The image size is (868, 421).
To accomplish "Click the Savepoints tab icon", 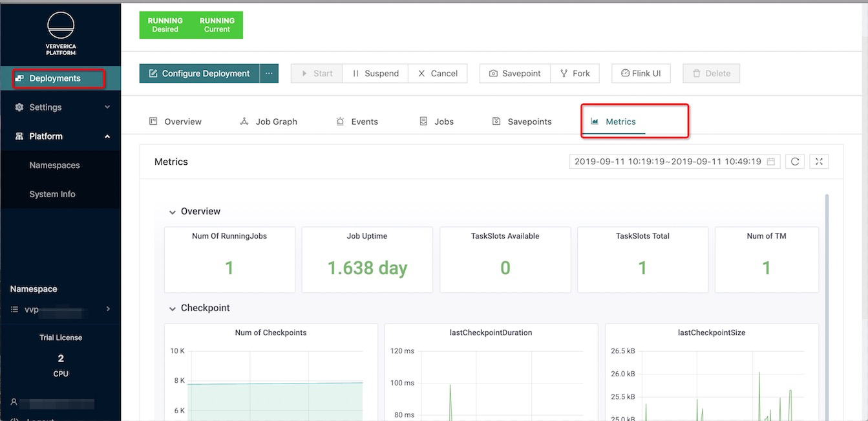I will (x=496, y=121).
